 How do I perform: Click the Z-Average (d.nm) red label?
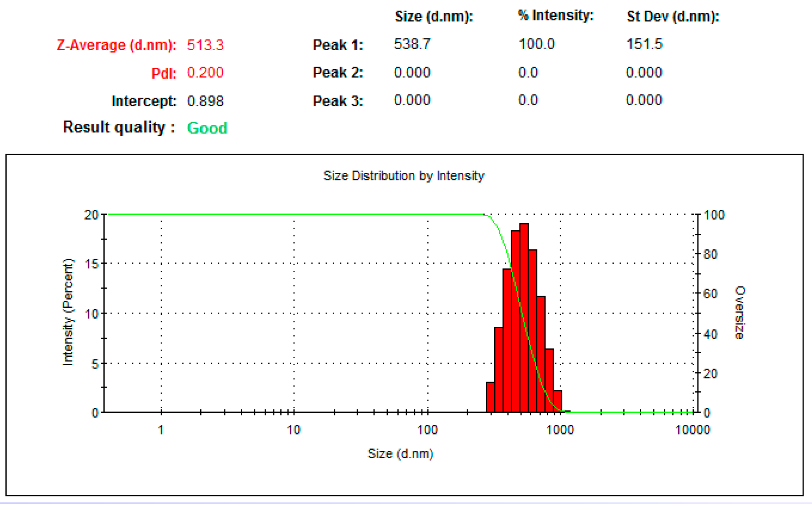(x=116, y=45)
